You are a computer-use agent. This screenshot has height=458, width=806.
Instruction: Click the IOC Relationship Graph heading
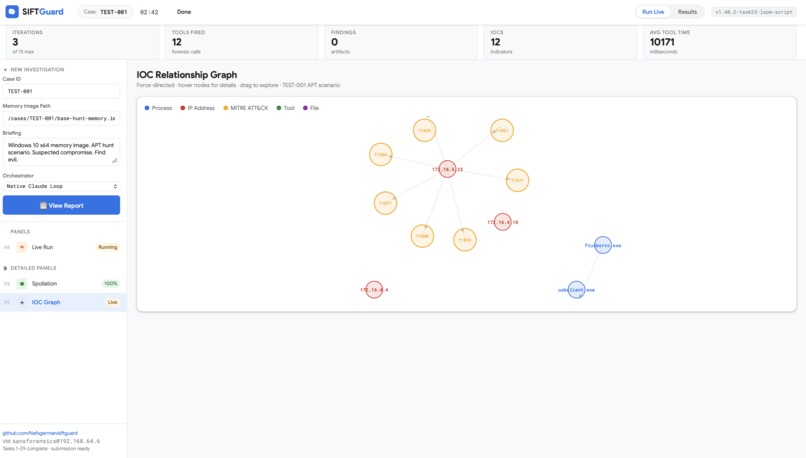pos(187,75)
